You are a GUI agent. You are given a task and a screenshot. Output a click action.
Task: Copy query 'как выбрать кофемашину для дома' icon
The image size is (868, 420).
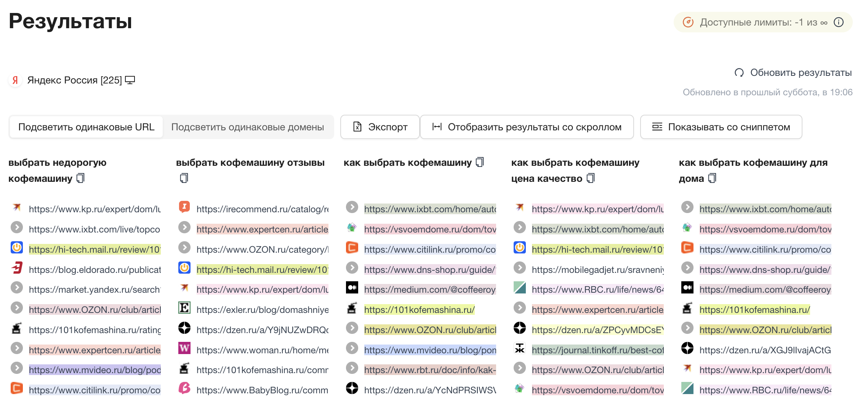(x=712, y=178)
